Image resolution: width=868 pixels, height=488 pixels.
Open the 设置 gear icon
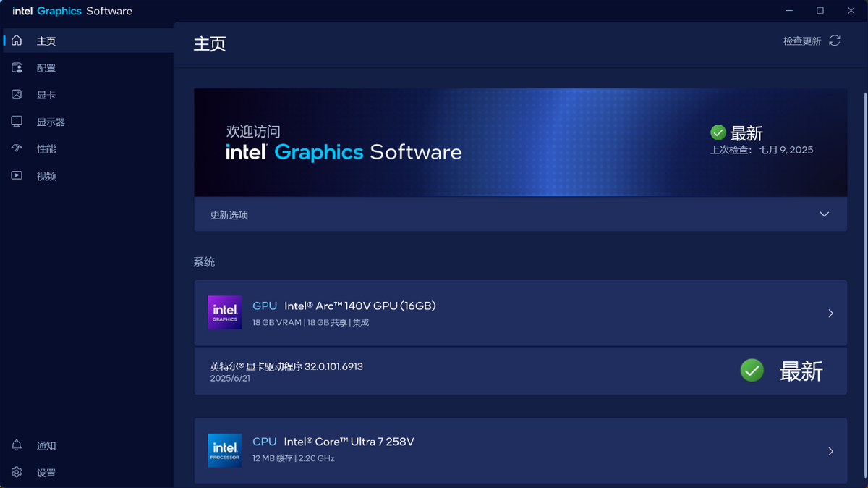[x=17, y=472]
